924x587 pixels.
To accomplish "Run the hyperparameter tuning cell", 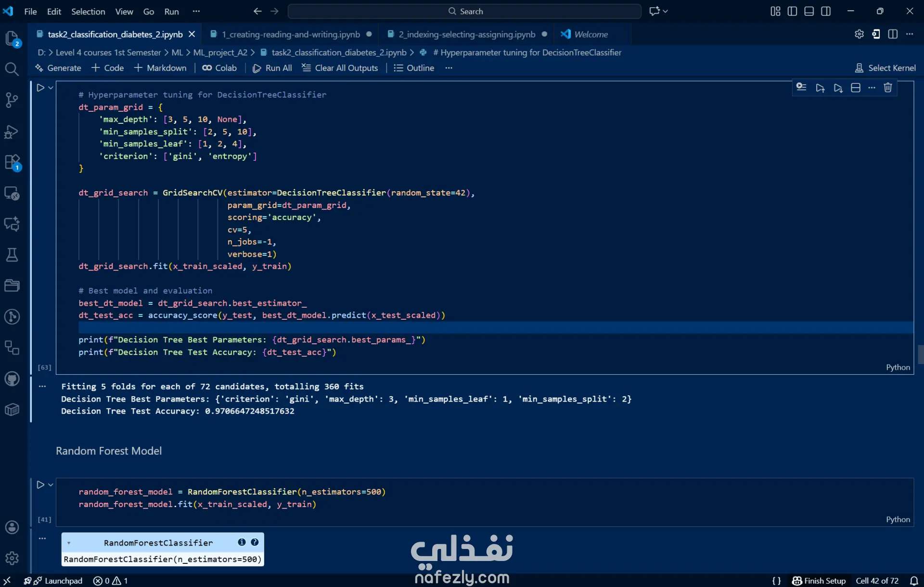I will pyautogui.click(x=40, y=88).
